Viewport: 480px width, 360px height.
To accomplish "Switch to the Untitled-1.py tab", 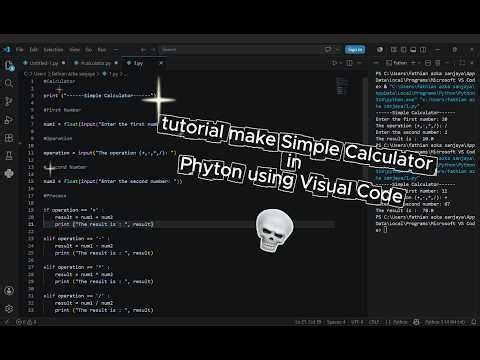I will tap(44, 63).
